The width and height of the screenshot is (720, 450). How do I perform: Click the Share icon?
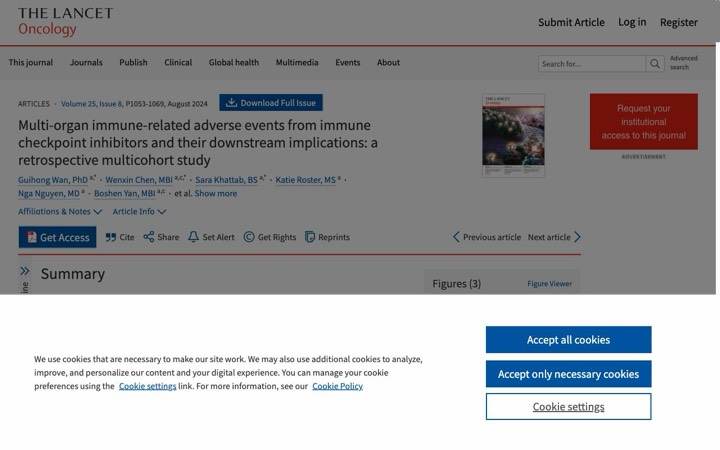coord(149,237)
